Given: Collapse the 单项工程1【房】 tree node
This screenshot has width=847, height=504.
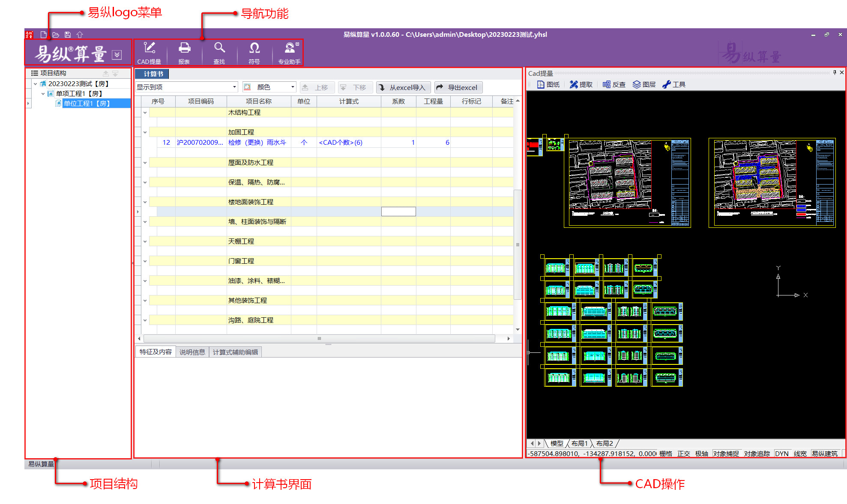Looking at the screenshot, I should [x=43, y=94].
